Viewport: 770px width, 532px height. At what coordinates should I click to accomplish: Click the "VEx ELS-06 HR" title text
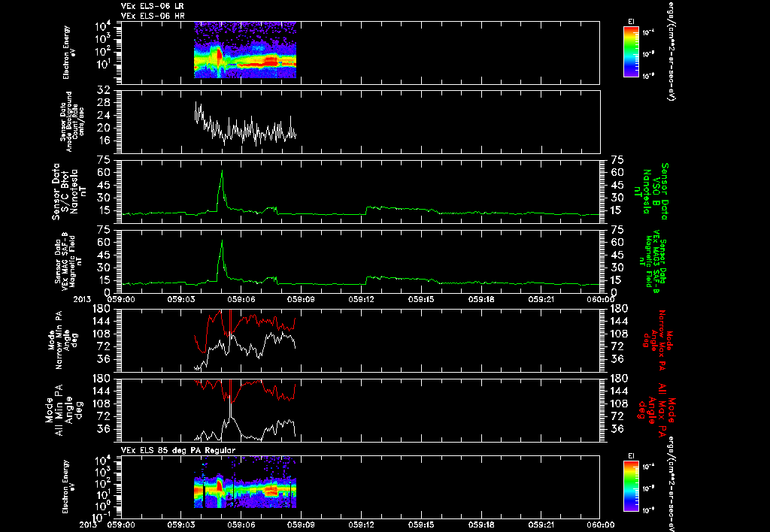pos(152,16)
